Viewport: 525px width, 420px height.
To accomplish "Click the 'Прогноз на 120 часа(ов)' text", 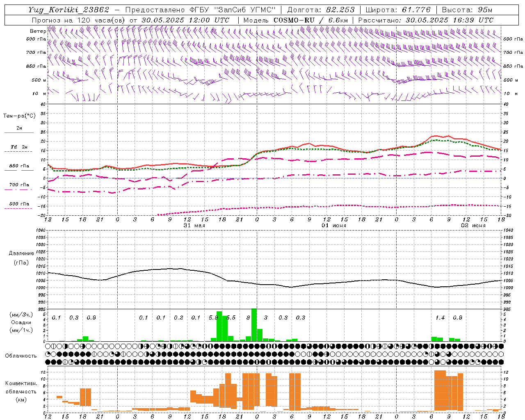I will pyautogui.click(x=79, y=20).
